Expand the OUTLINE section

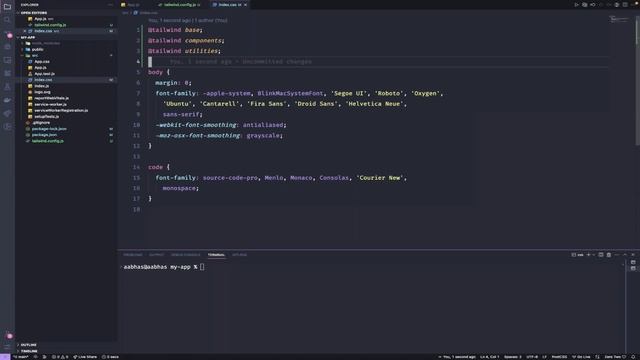point(29,345)
